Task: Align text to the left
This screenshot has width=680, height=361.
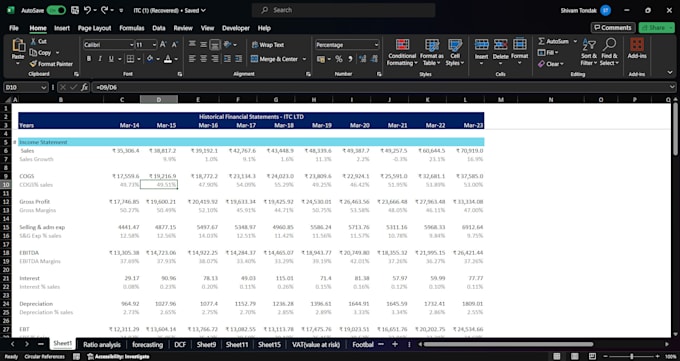Action: 192,59
